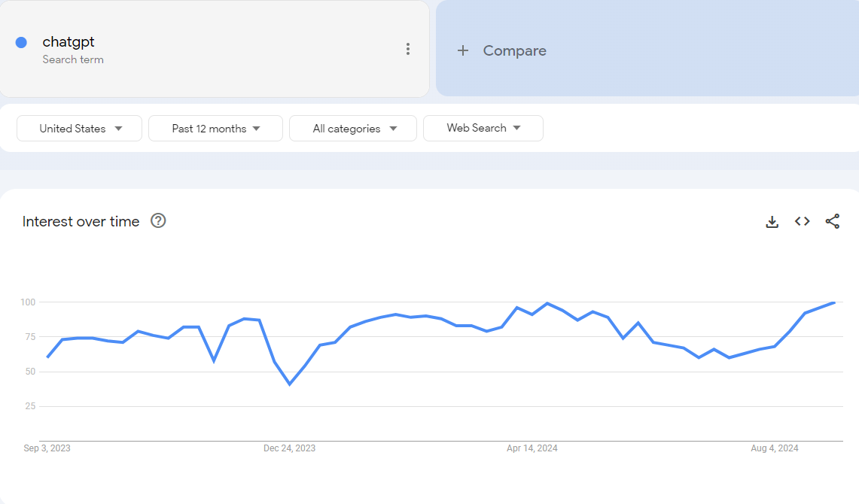This screenshot has height=504, width=859.
Task: Click the Apr 14, 2024 axis date
Action: pyautogui.click(x=532, y=448)
